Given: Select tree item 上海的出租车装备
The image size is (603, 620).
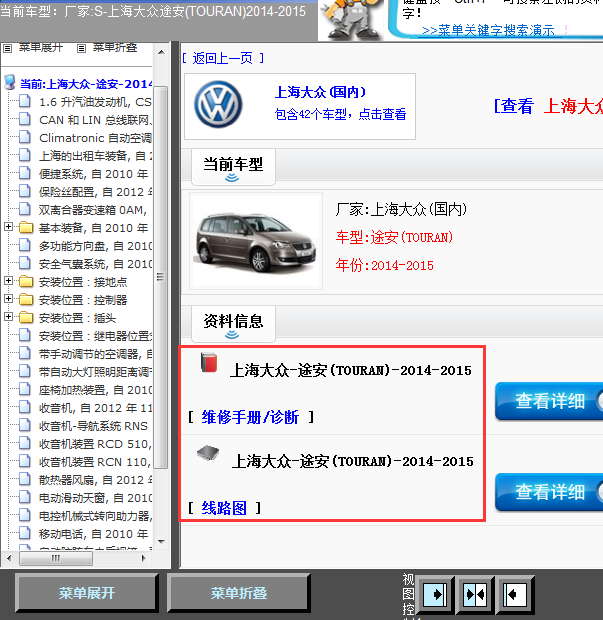Looking at the screenshot, I should point(95,156).
